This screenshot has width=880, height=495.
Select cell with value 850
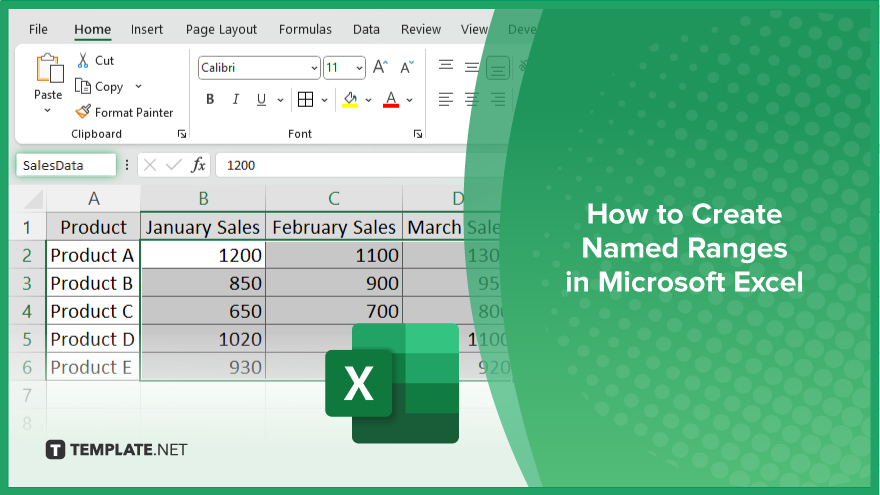(203, 283)
